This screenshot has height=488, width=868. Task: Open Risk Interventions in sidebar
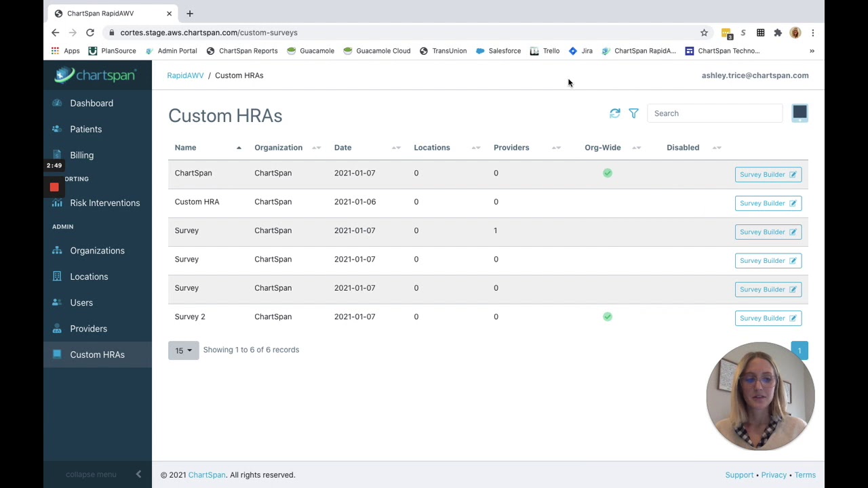[x=104, y=203]
